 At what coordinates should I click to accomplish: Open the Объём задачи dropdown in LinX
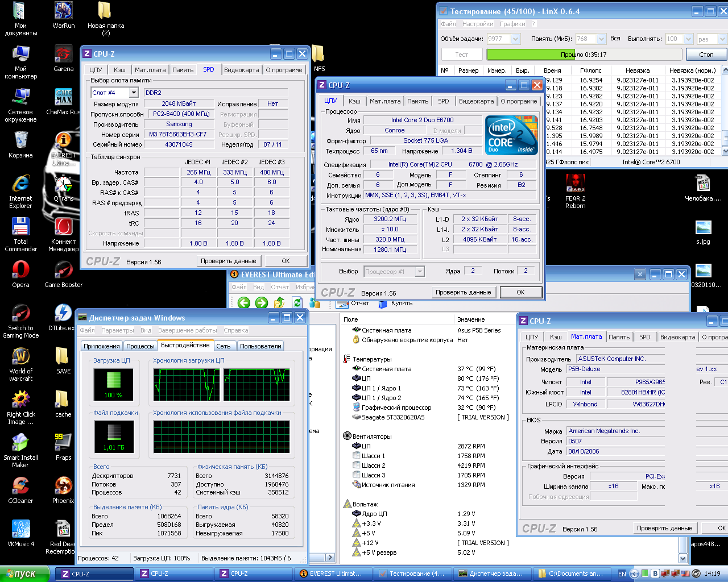(515, 39)
